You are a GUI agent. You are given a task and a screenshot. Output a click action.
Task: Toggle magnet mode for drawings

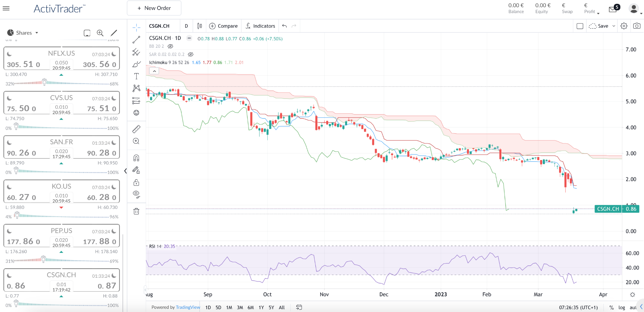click(x=136, y=158)
